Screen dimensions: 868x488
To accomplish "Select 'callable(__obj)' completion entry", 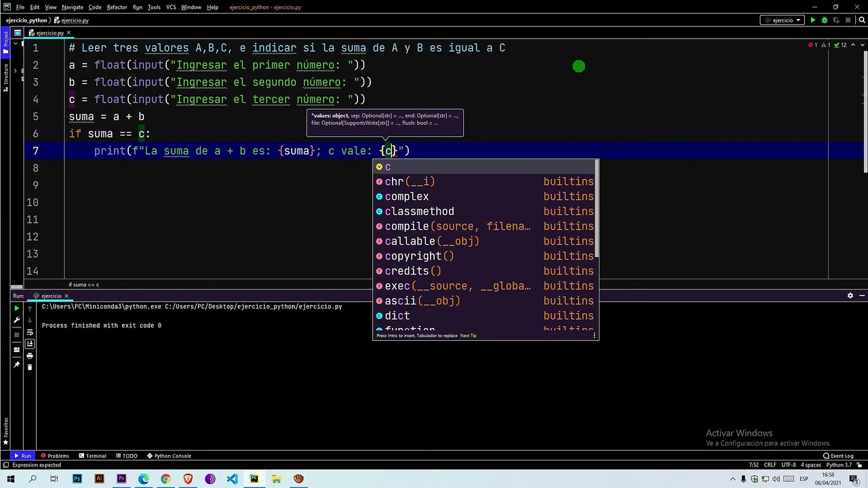I will (486, 241).
